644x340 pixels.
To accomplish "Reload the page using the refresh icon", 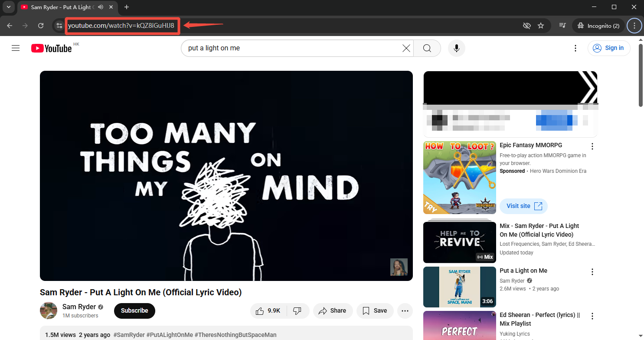I will tap(41, 26).
